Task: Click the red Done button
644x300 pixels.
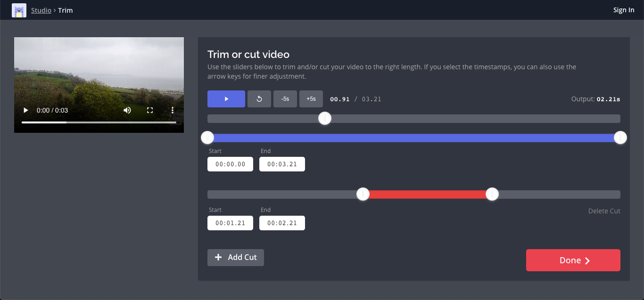Action: point(573,260)
